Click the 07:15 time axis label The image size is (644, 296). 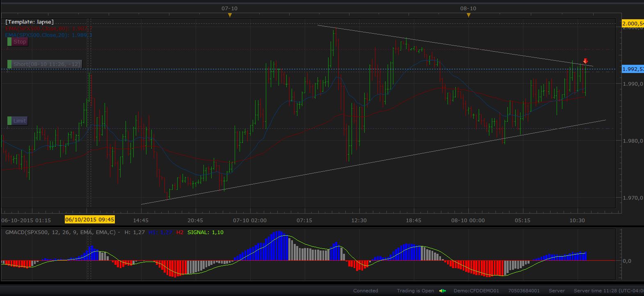pos(304,220)
